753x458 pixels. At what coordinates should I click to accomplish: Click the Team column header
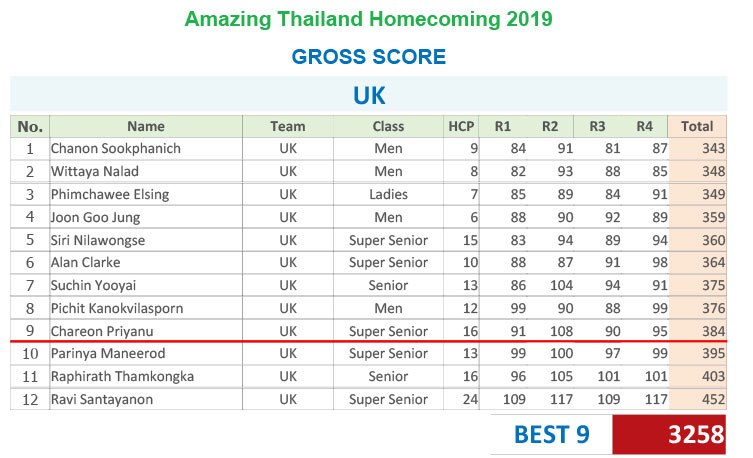[x=288, y=126]
